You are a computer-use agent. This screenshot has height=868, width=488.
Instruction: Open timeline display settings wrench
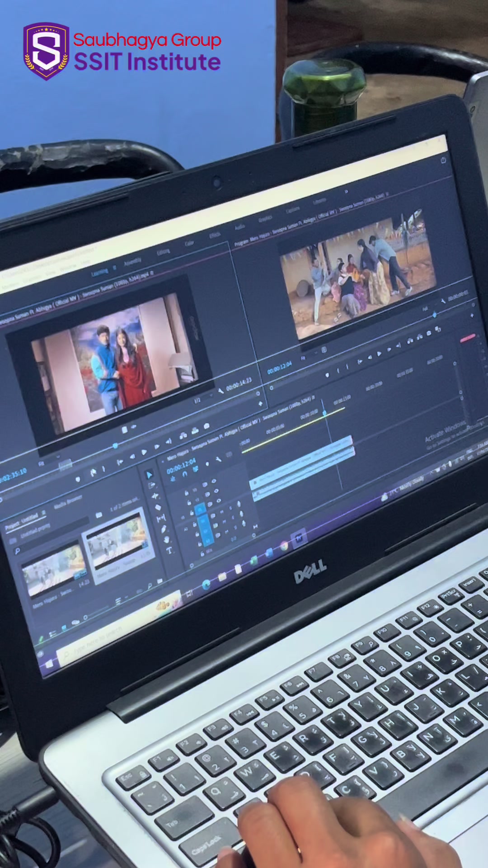point(218,460)
